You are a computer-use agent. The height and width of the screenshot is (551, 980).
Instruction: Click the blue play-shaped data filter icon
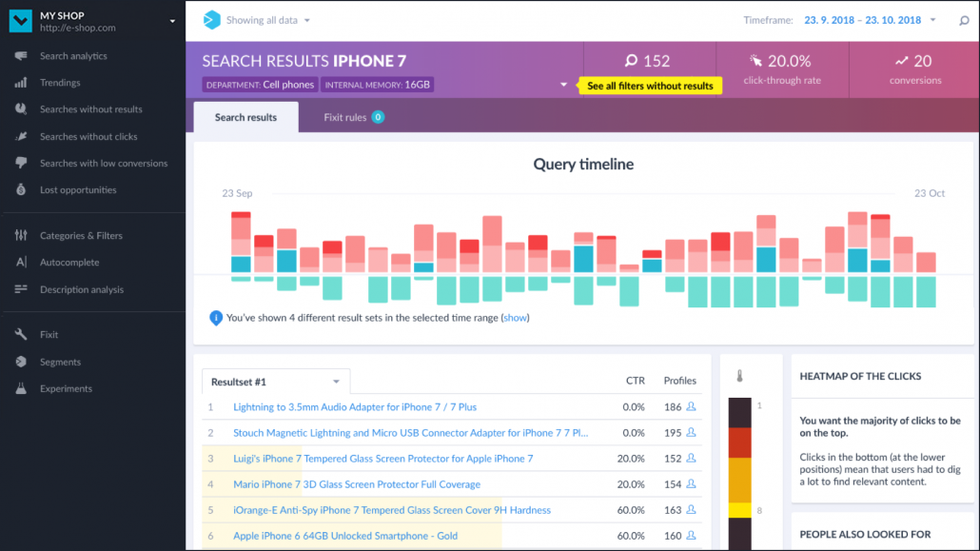point(212,20)
